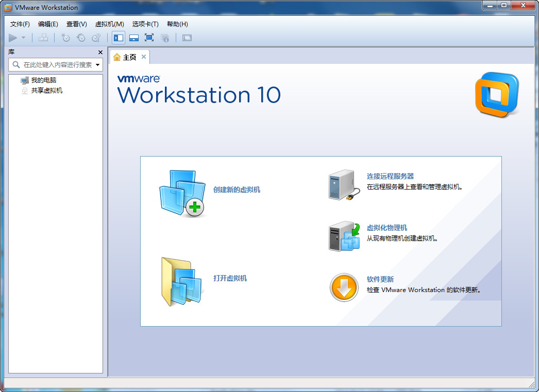The image size is (539, 392).
Task: Click the console view toolbar icon
Action: [x=187, y=38]
